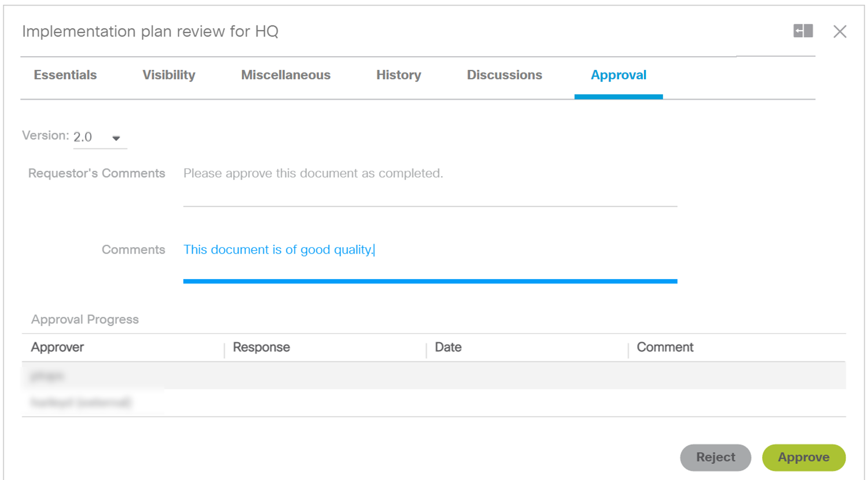Select the Approval tab
Viewport: 868px width, 480px height.
click(x=619, y=75)
